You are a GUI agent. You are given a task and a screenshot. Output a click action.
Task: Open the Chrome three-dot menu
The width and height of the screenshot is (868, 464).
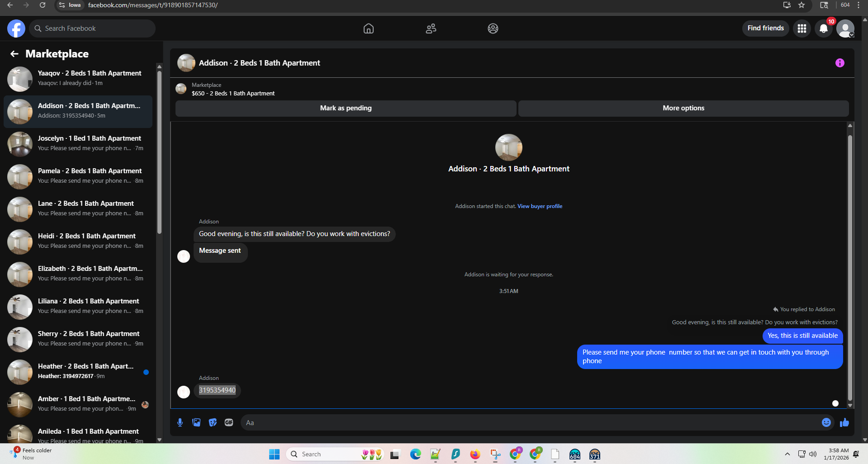(x=859, y=5)
